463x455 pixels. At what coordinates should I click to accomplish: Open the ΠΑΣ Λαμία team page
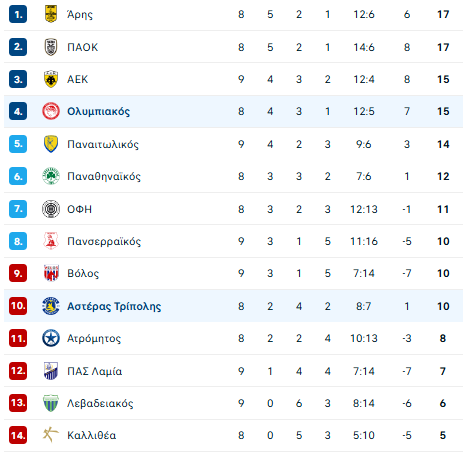95,371
